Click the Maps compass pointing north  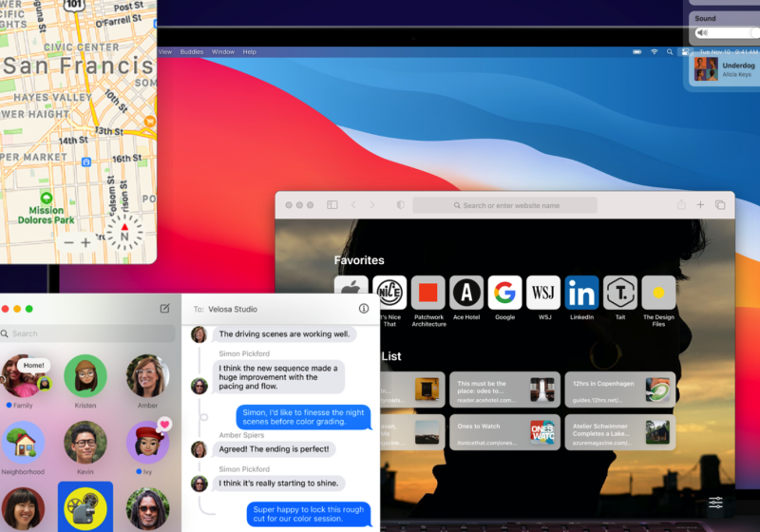124,230
